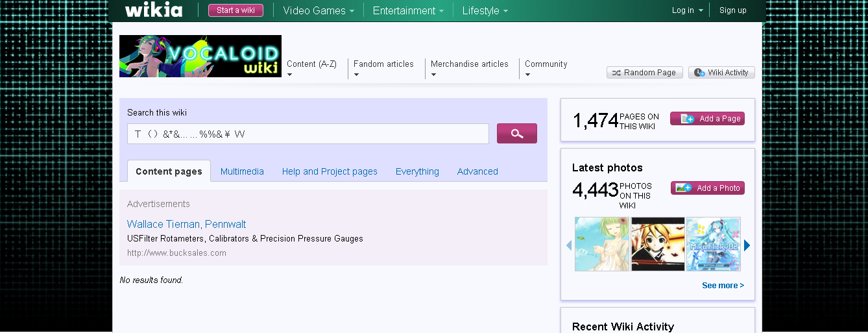This screenshot has height=333, width=868.
Task: Open the Lifestyle menu
Action: [485, 10]
